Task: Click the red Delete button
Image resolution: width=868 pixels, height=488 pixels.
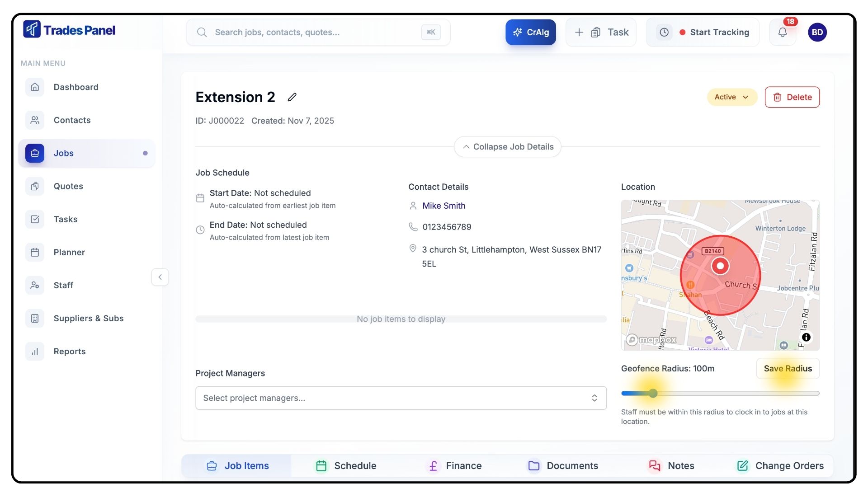Action: click(792, 97)
